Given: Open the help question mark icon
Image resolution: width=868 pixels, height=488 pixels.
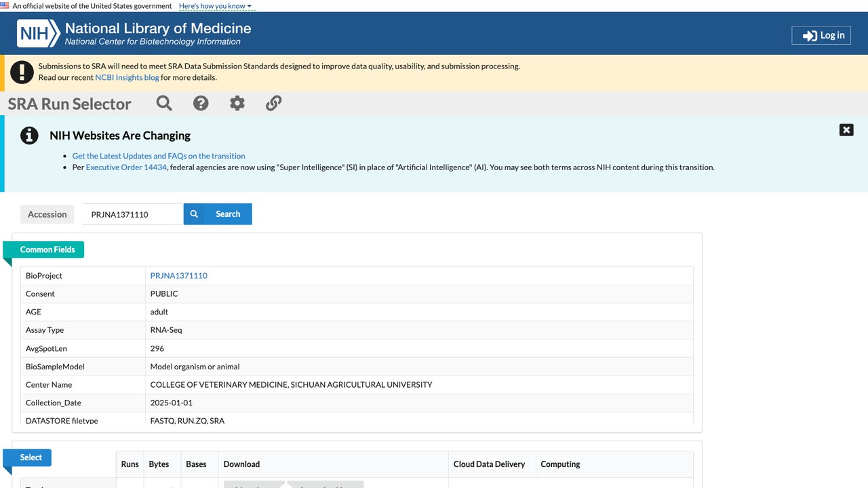Looking at the screenshot, I should coord(201,103).
